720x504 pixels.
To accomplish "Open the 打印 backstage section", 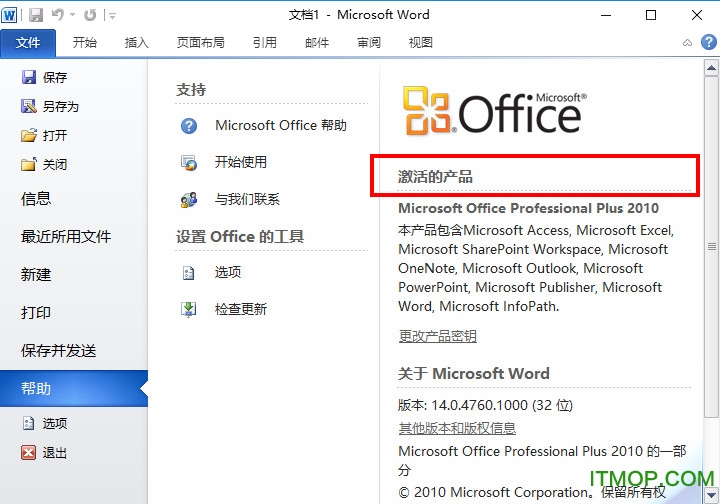I will [36, 313].
